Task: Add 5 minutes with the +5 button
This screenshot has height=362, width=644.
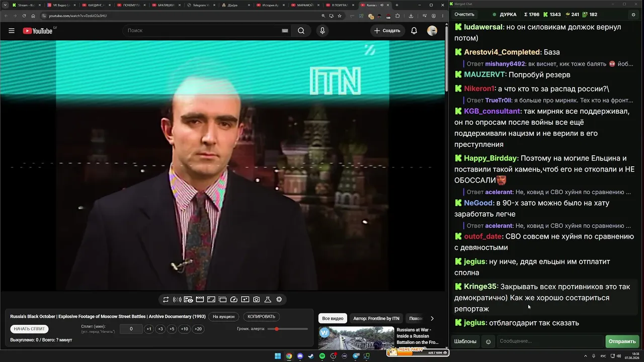Action: click(172, 329)
